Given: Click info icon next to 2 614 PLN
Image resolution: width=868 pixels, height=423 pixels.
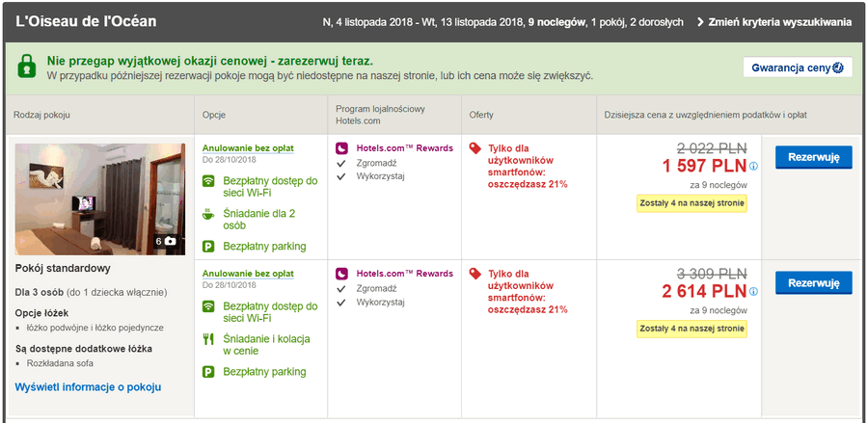Looking at the screenshot, I should (753, 291).
